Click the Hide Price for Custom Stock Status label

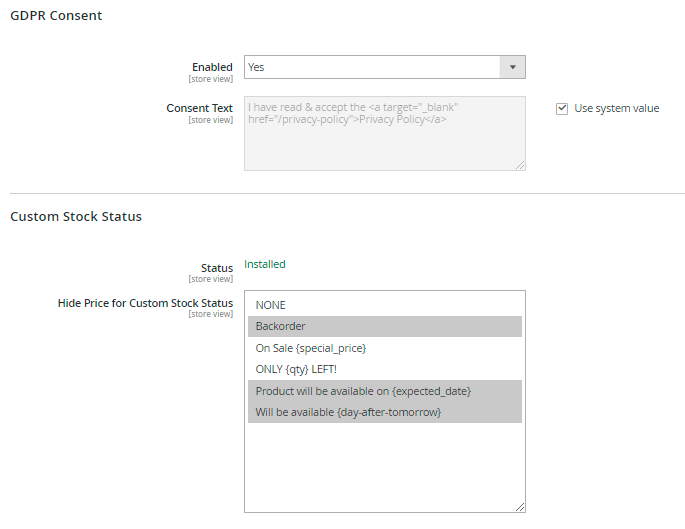[x=145, y=303]
